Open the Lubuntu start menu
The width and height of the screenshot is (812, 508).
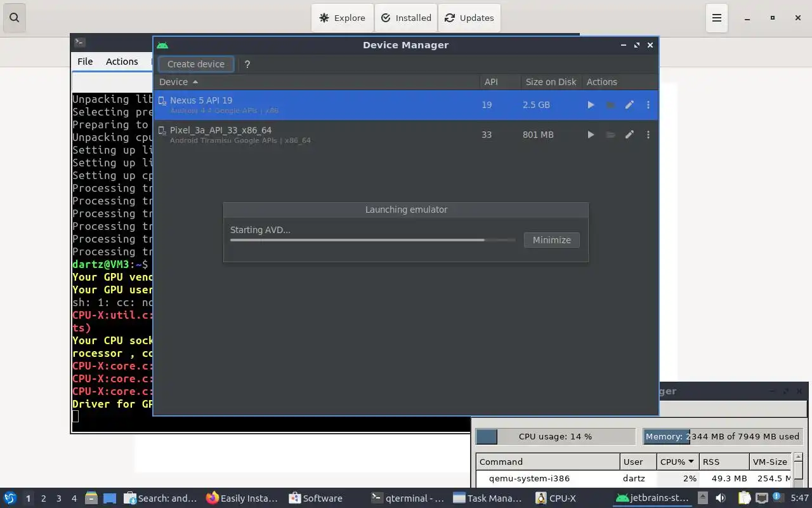[10, 498]
